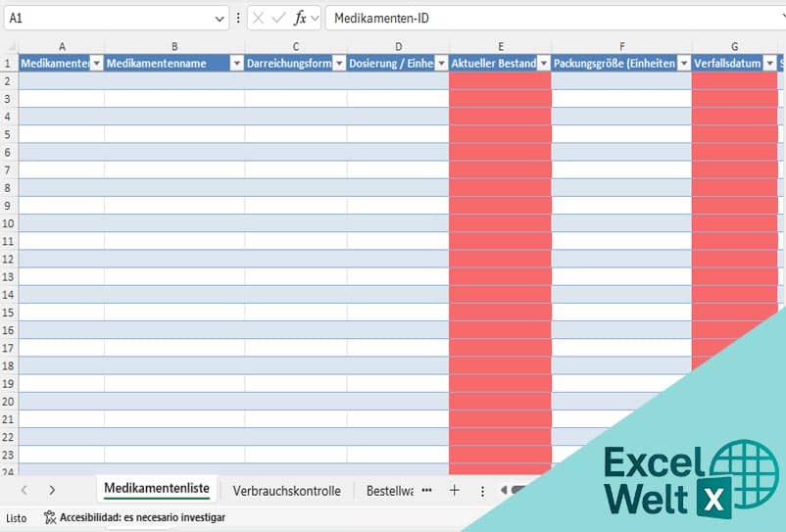Switch to the Medikamentenliste sheet tab
Viewport: 786px width, 532px height.
[x=157, y=489]
